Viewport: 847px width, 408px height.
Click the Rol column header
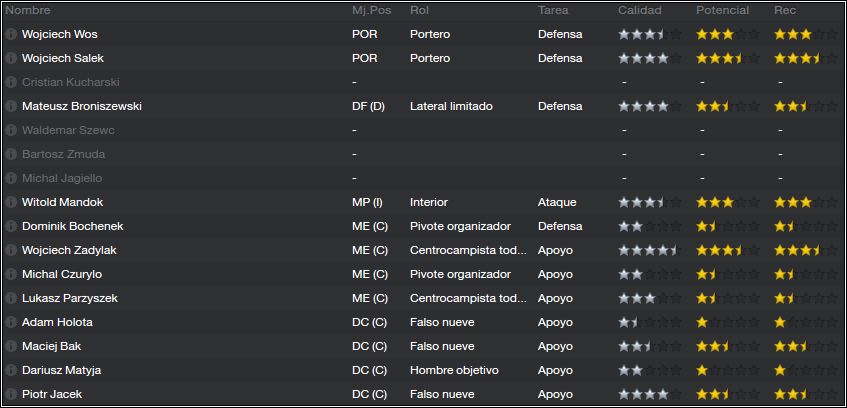pyautogui.click(x=419, y=10)
